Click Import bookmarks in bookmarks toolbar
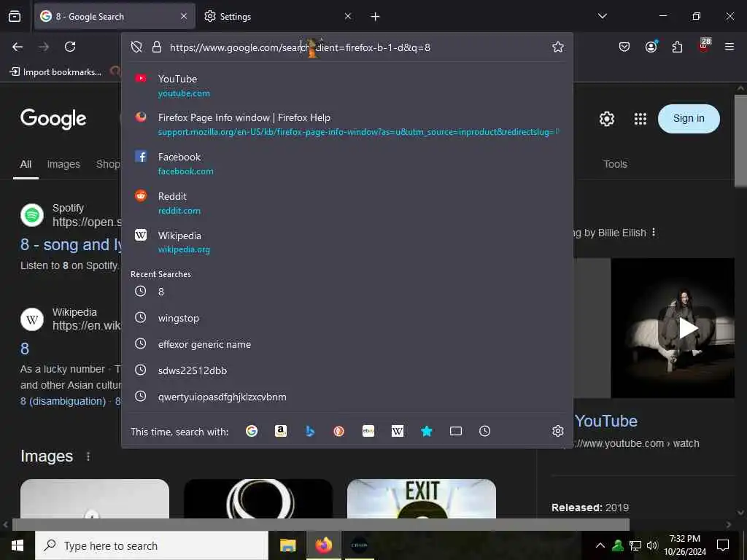This screenshot has height=560, width=747. point(55,72)
